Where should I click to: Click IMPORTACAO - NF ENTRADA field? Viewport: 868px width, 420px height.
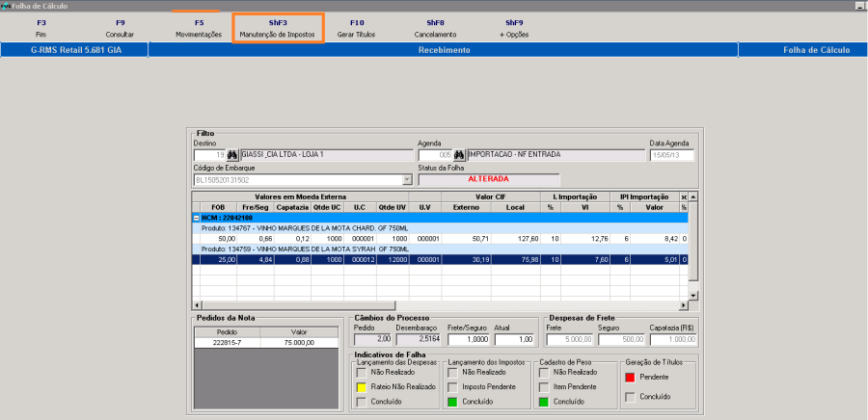click(x=556, y=155)
